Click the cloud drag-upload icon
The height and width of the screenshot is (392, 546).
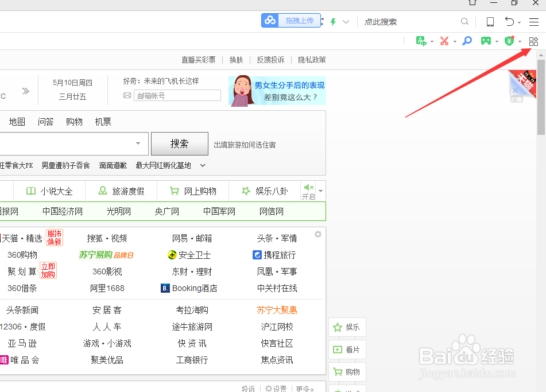(x=270, y=21)
